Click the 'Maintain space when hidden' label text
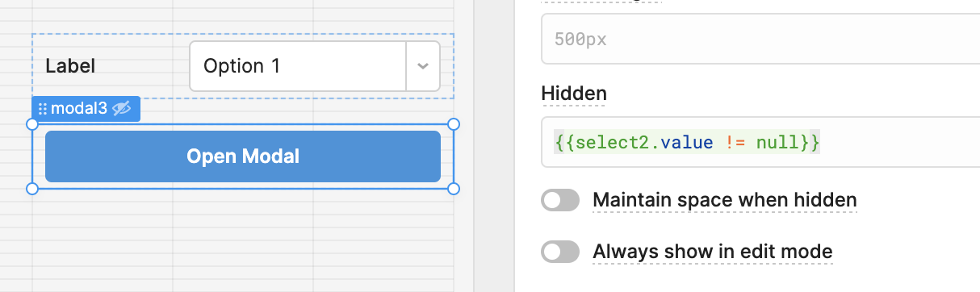 coord(725,200)
